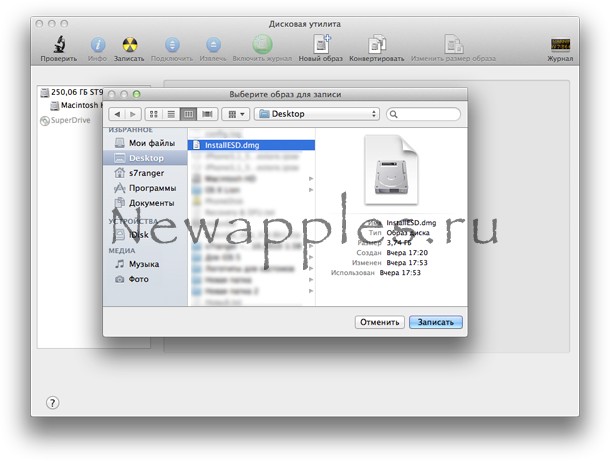
Task: Select SuperDrive in the disk list
Action: 65,120
